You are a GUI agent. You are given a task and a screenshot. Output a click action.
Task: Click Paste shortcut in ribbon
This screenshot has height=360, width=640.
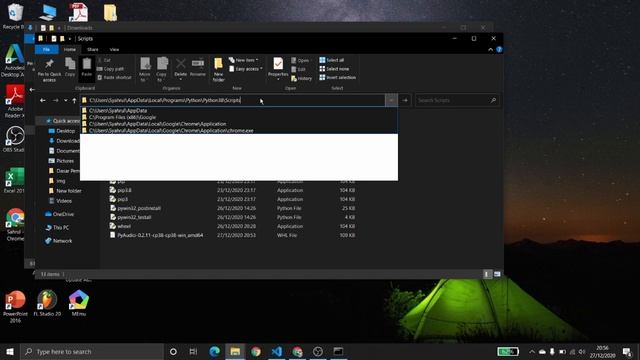point(114,77)
